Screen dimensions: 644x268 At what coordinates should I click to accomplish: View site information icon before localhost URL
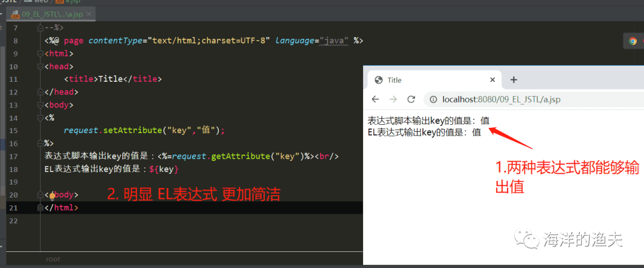tap(433, 99)
